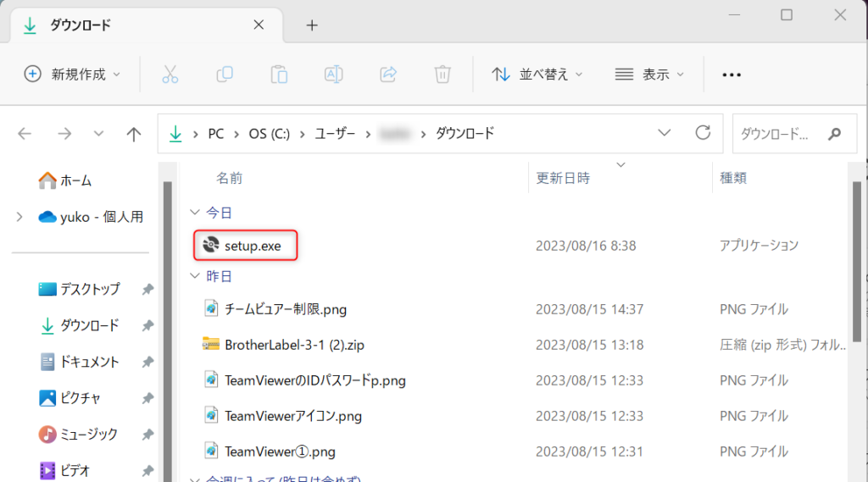This screenshot has height=482, width=868.
Task: Click the ダウンロード search box
Action: (794, 133)
